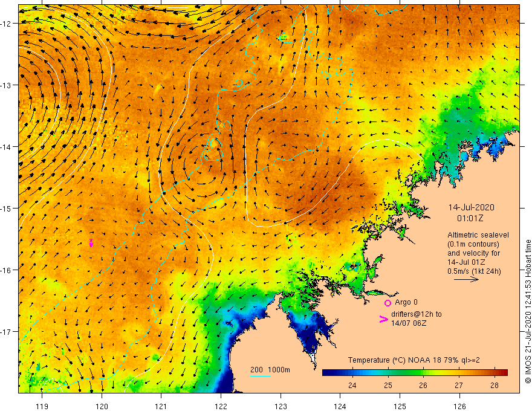The height and width of the screenshot is (411, 532).
Task: Click the 'and velocity for' text
Action: [x=473, y=253]
